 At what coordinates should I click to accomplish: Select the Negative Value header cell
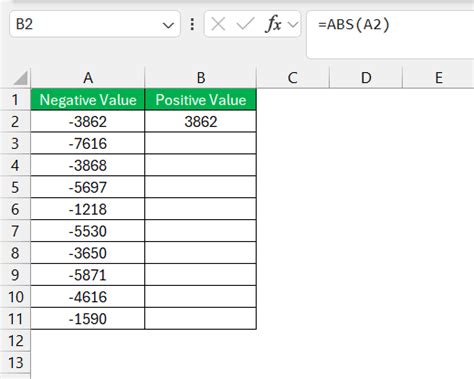[x=88, y=100]
